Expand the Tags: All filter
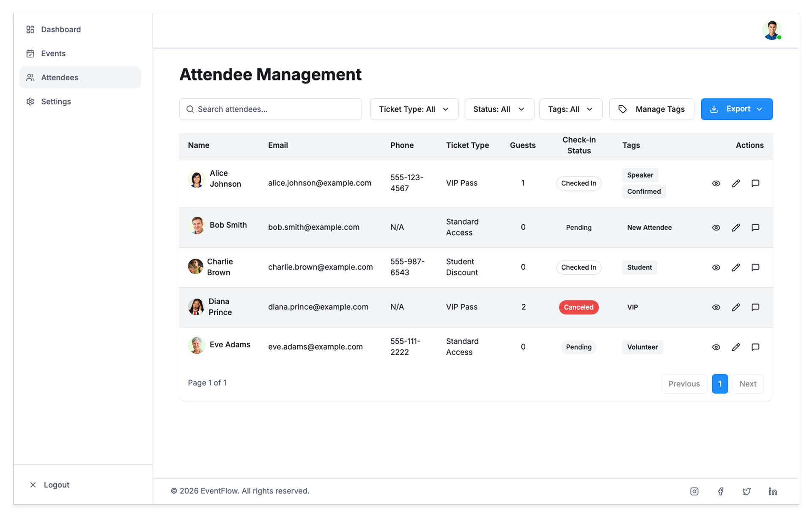This screenshot has height=515, width=812. (571, 109)
